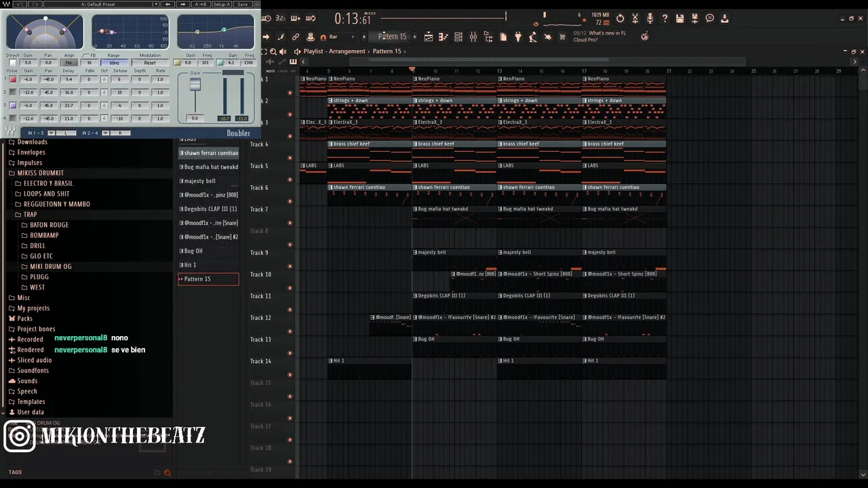
Task: Toggle Doubler Voice 1 red button
Action: (x=13, y=79)
